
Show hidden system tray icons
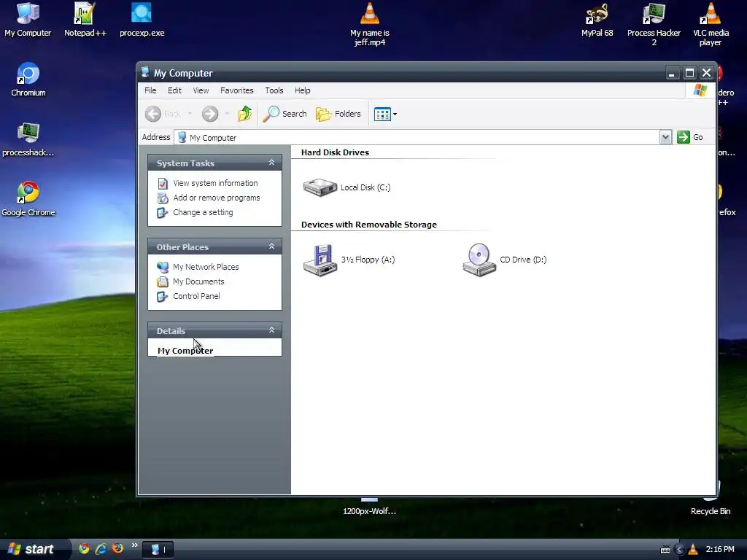point(680,550)
